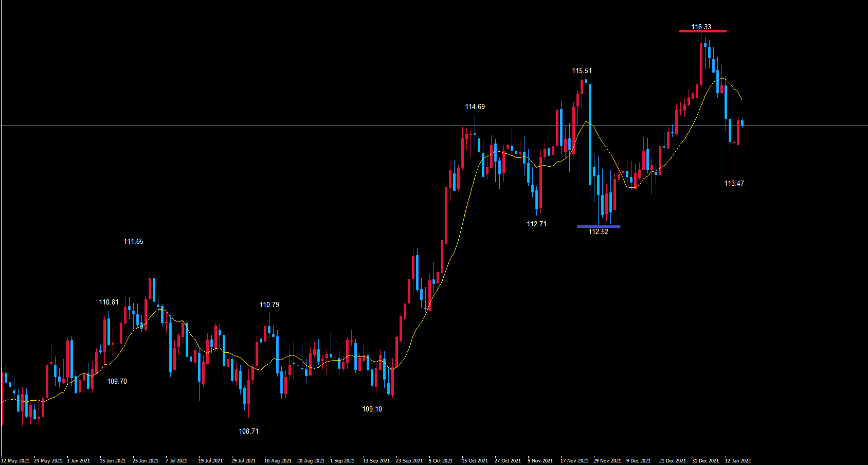Select the 113.47 low price label
868x465 pixels.
coord(734,184)
